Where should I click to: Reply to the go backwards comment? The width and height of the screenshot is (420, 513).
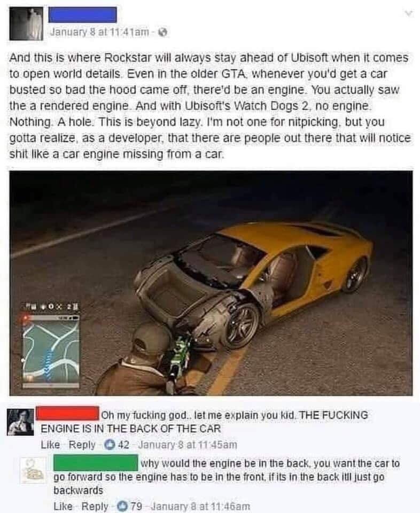[95, 506]
